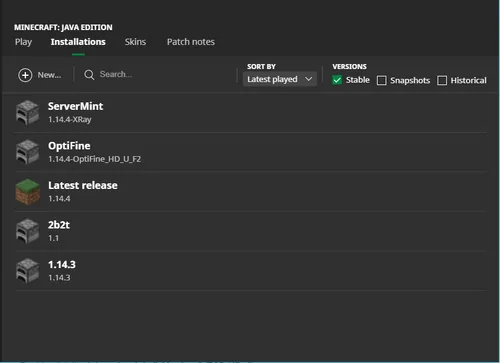Click the Latest release grass block icon
Viewport: 500px width, 363px height.
tap(27, 192)
